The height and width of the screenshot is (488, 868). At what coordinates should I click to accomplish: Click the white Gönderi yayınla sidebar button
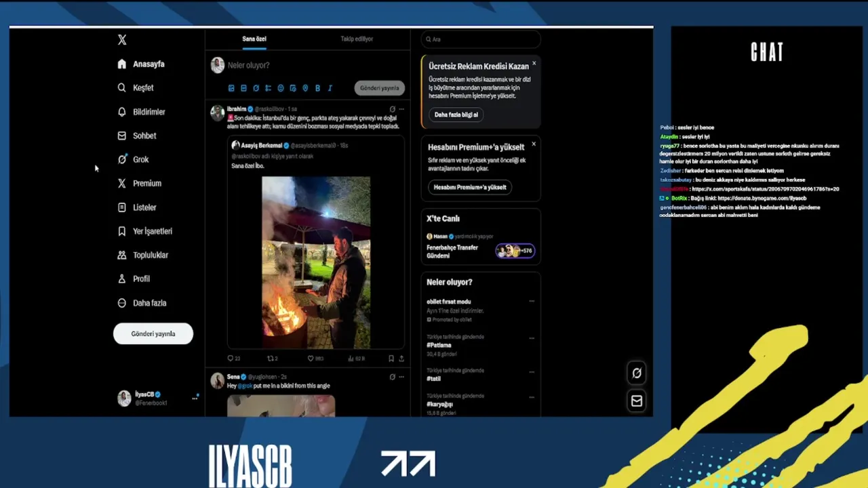click(x=153, y=333)
